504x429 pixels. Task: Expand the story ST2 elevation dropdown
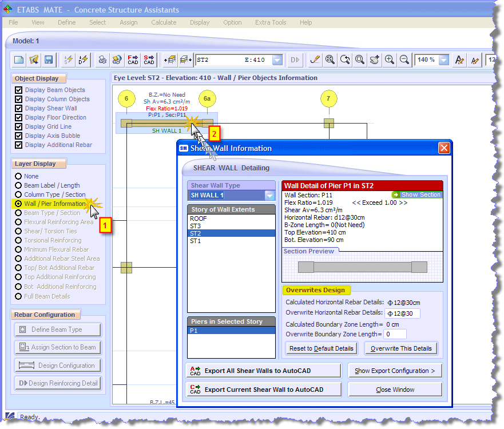(x=277, y=60)
